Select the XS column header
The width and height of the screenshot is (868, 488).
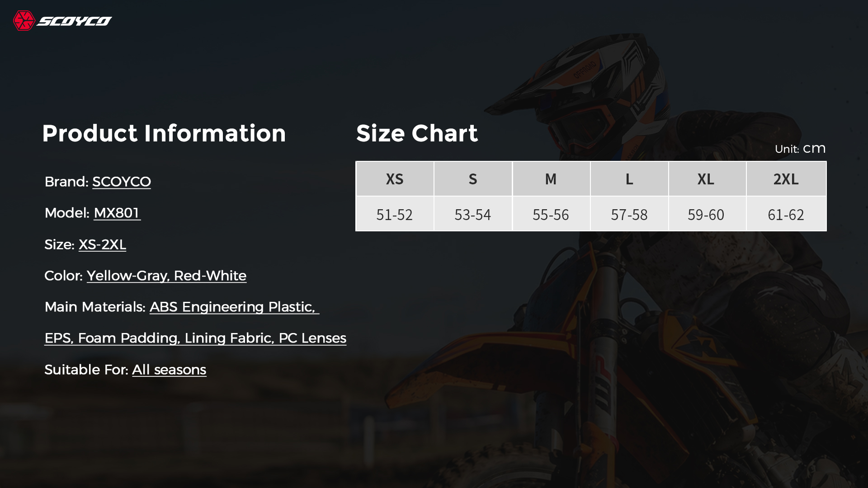pos(395,179)
